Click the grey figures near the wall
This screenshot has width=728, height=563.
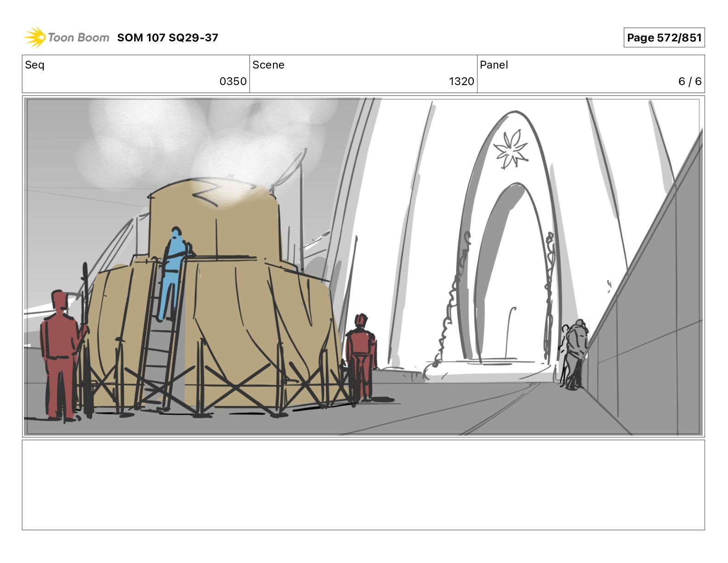574,354
